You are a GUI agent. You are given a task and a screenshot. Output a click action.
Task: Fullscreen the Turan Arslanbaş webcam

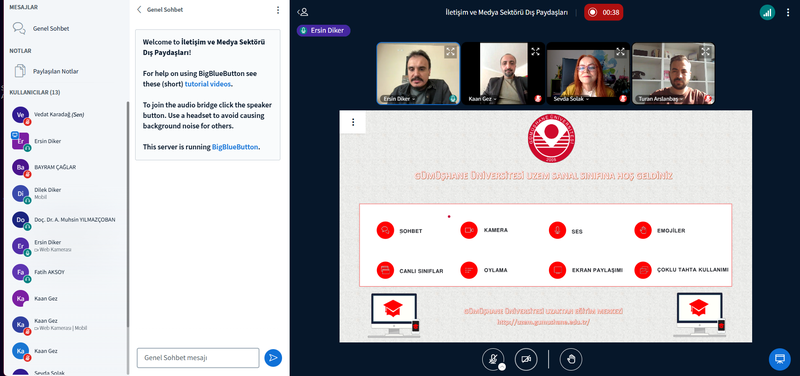[705, 52]
